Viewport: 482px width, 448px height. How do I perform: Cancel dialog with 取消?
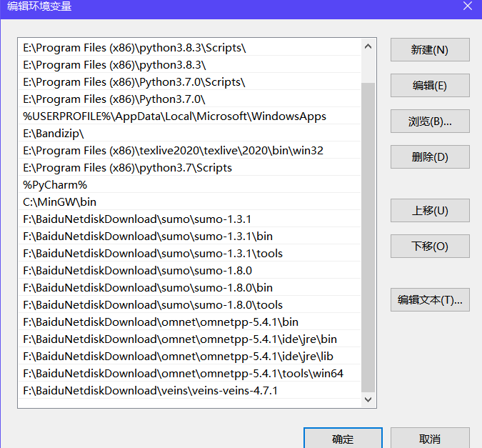tap(430, 438)
